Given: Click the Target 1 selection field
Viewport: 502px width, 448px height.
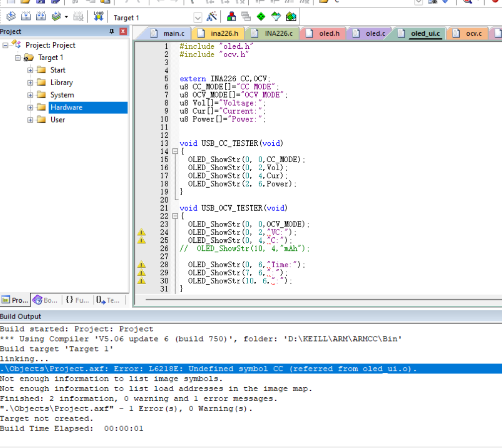Looking at the screenshot, I should pos(153,17).
